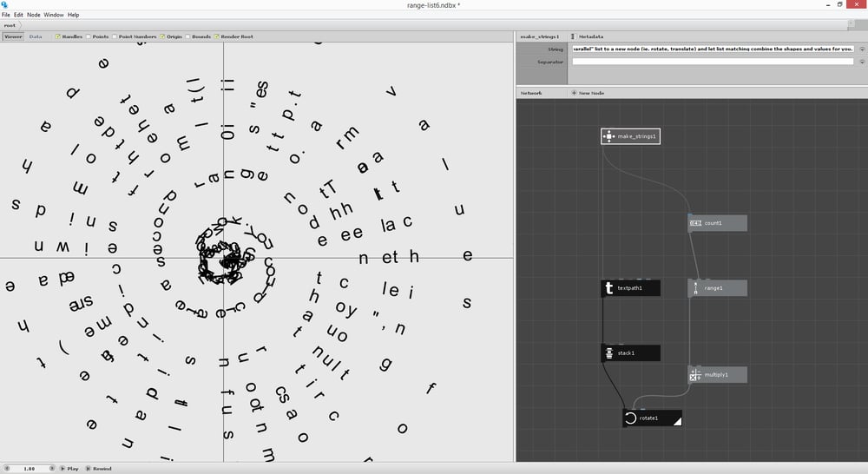The height and width of the screenshot is (474, 868).
Task: Click the Separator parameter label
Action: click(x=550, y=62)
